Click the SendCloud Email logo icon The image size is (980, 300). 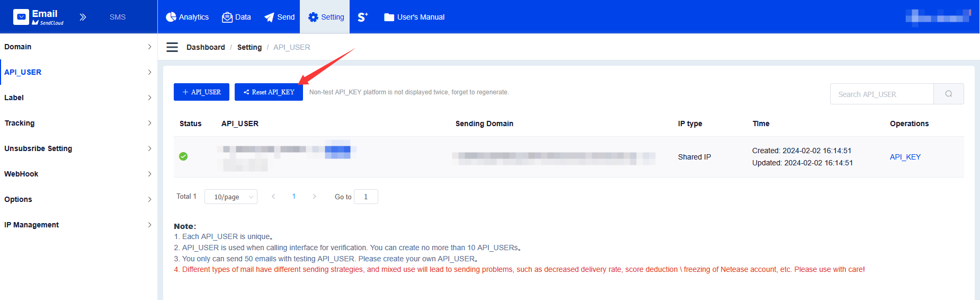[21, 17]
